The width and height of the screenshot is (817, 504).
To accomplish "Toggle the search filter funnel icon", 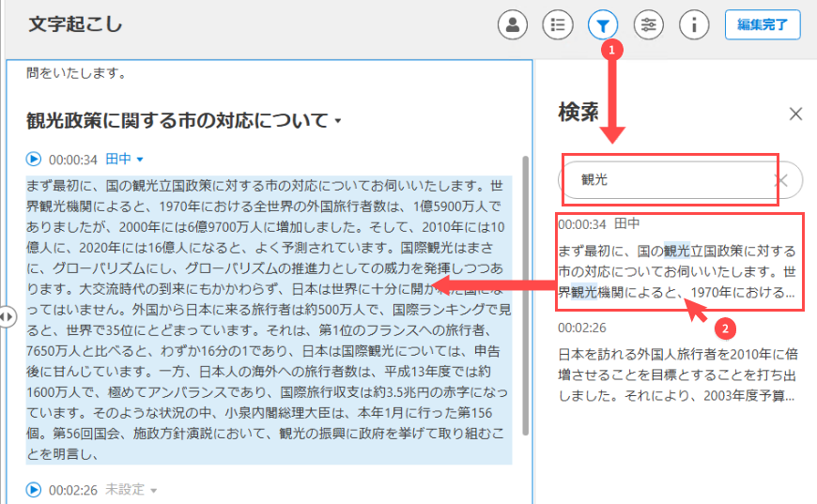I will click(x=602, y=25).
